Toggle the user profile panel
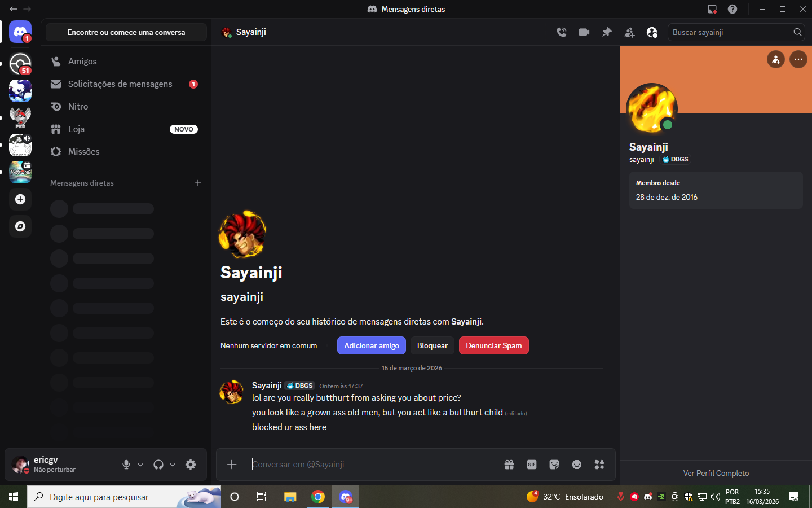The height and width of the screenshot is (508, 812). [652, 32]
